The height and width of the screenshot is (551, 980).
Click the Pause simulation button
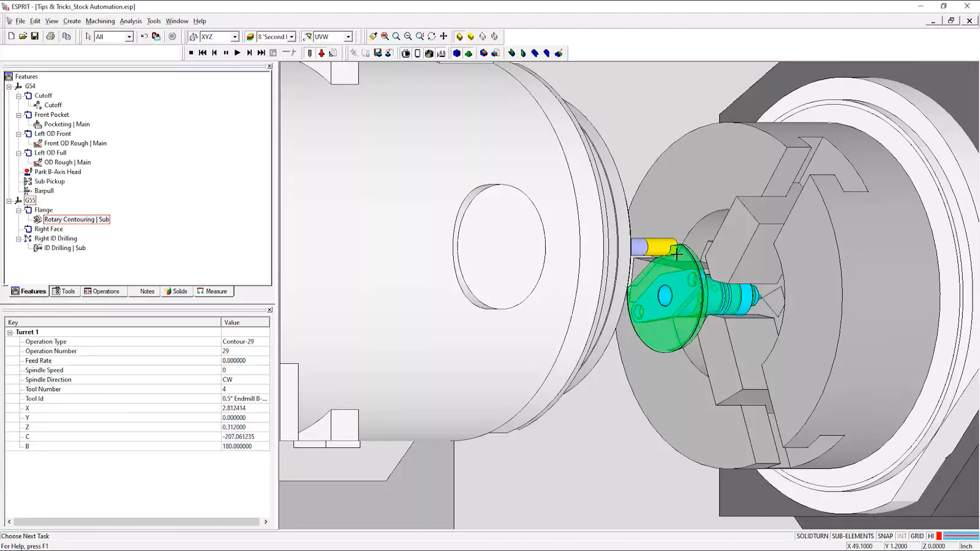click(x=226, y=53)
